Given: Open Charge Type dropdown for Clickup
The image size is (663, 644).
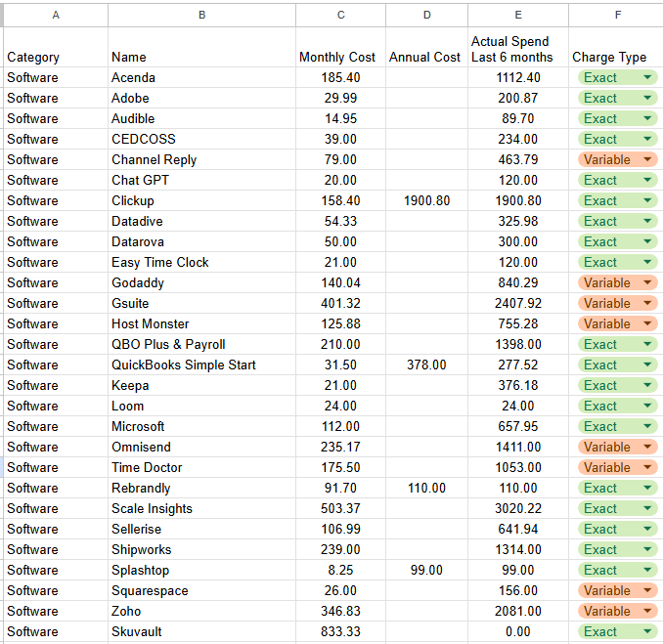Looking at the screenshot, I should pos(617,200).
